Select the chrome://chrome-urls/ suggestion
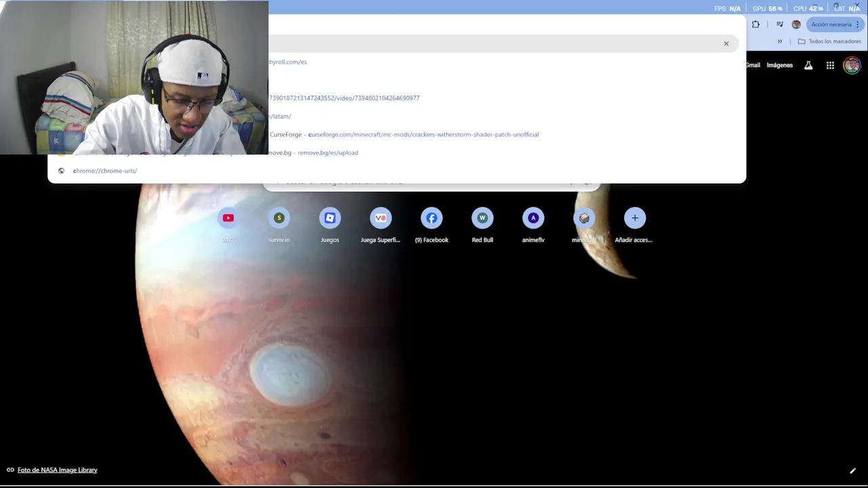This screenshot has width=868, height=488. click(x=397, y=171)
